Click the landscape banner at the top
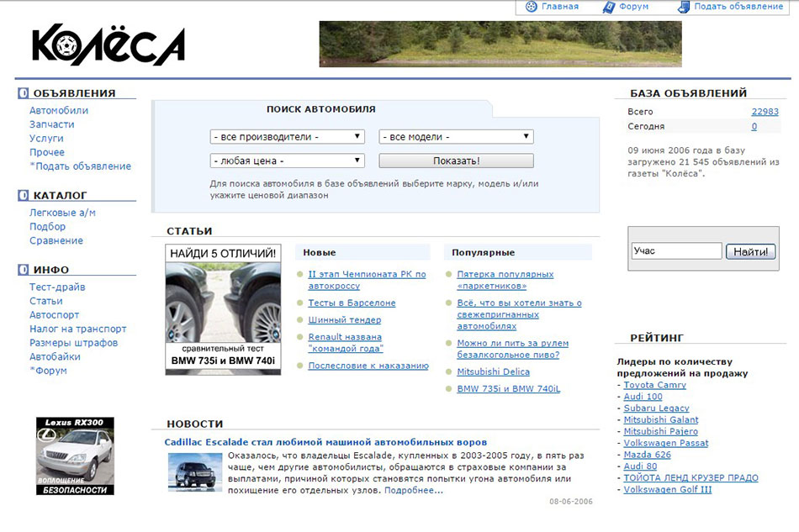Screen dimensions: 799x532 500,44
